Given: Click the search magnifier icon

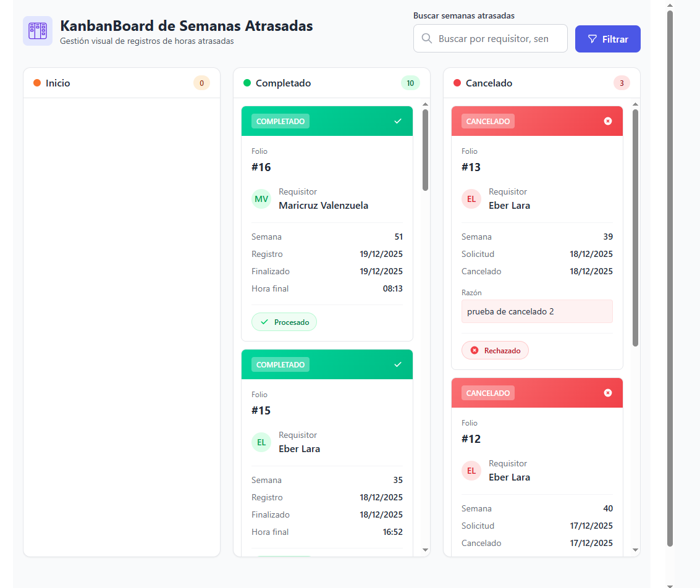Looking at the screenshot, I should (426, 39).
